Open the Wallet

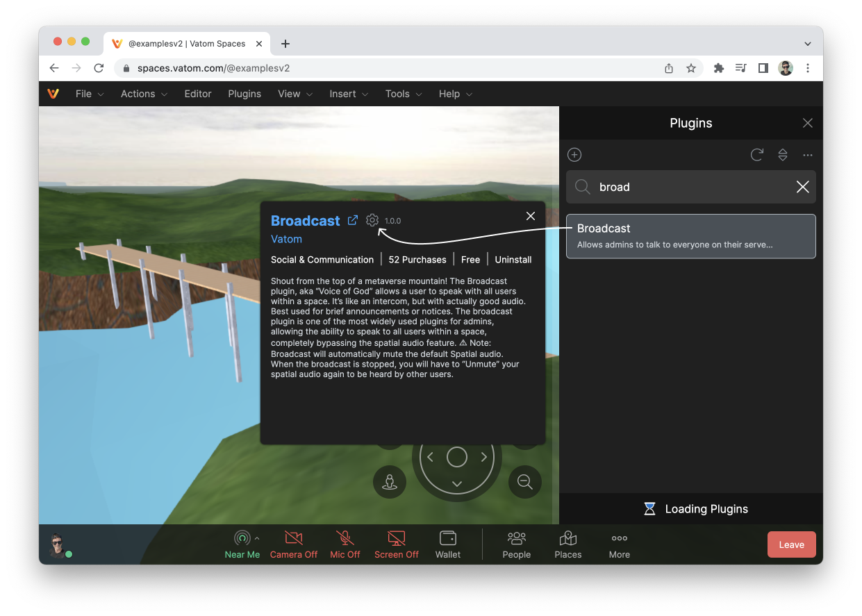(448, 544)
